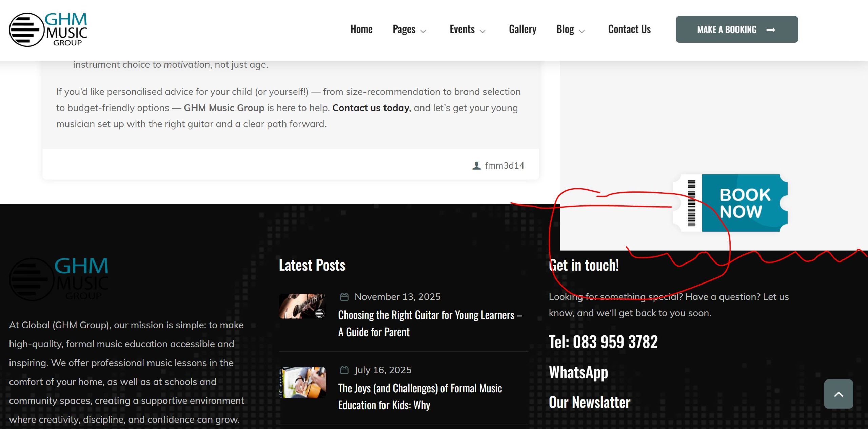Click calendar icon next to November 13, 2025
Image resolution: width=868 pixels, height=429 pixels.
point(344,297)
